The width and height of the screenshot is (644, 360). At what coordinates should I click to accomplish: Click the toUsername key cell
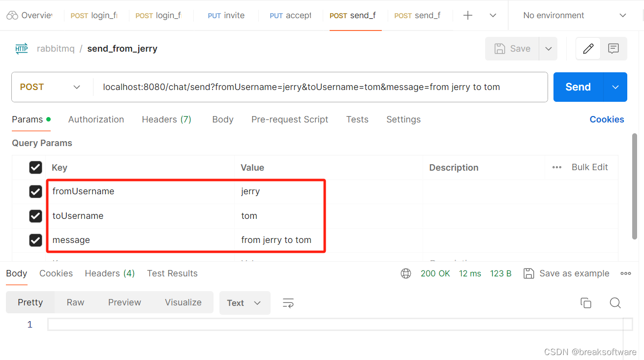(x=140, y=216)
